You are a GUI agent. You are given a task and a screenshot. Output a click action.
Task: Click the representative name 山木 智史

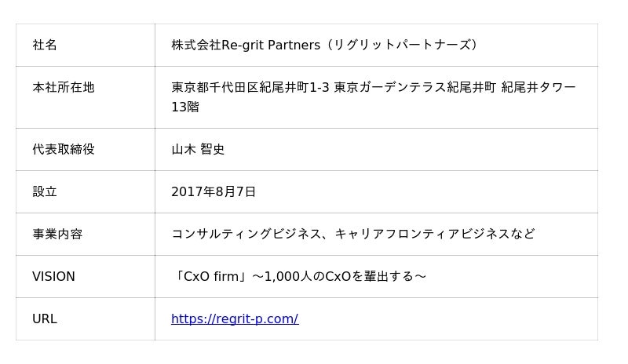(x=198, y=149)
